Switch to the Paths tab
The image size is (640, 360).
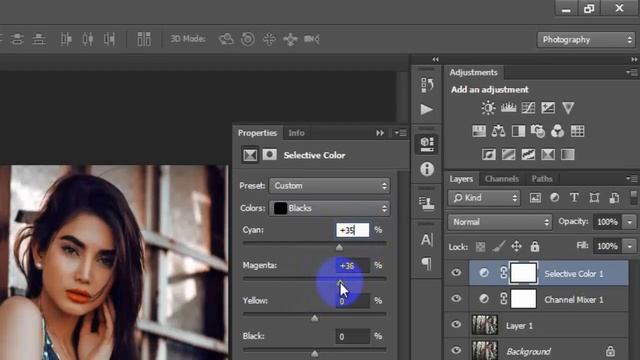[x=542, y=179]
